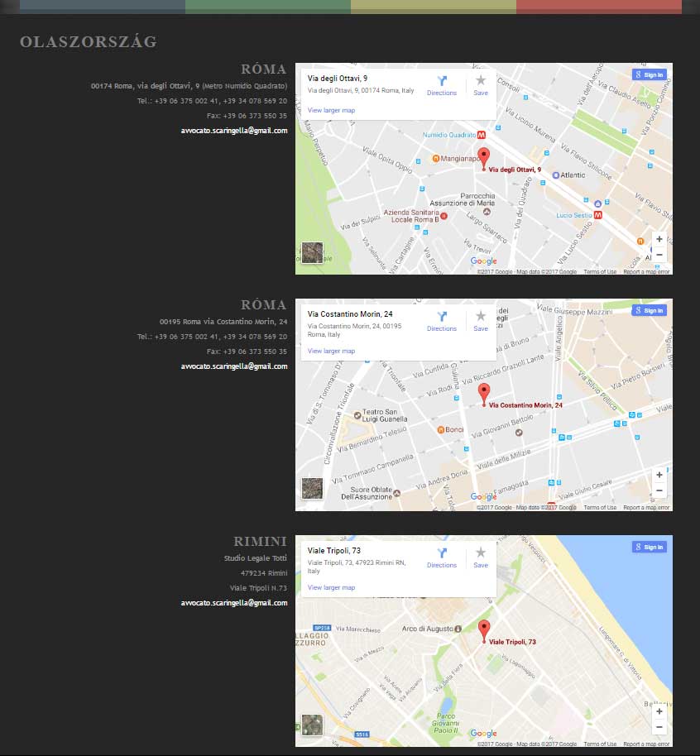Click Report a map error on Rimini map
700x756 pixels.
646,744
